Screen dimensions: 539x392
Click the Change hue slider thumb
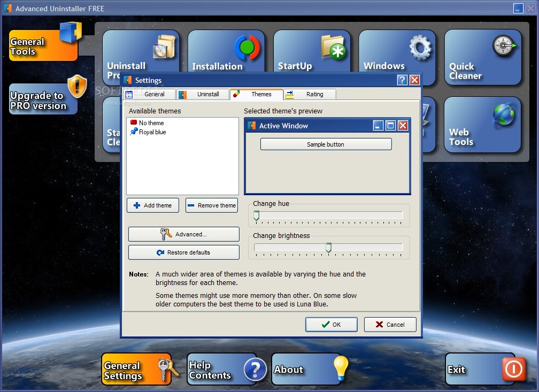tap(257, 216)
